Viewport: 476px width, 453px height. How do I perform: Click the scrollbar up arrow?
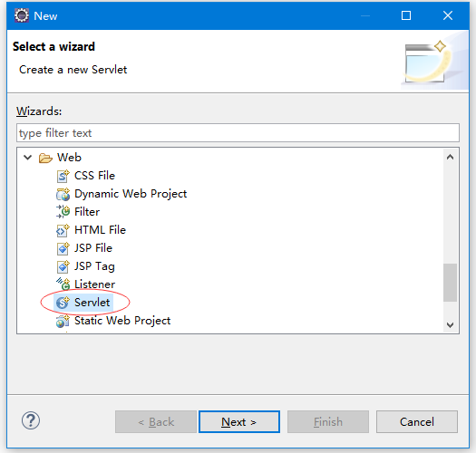coord(450,157)
